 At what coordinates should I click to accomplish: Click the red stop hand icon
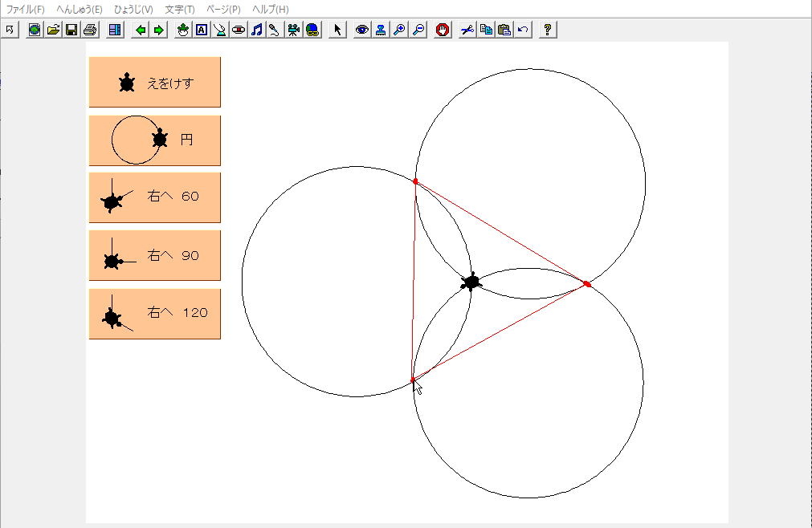click(442, 30)
